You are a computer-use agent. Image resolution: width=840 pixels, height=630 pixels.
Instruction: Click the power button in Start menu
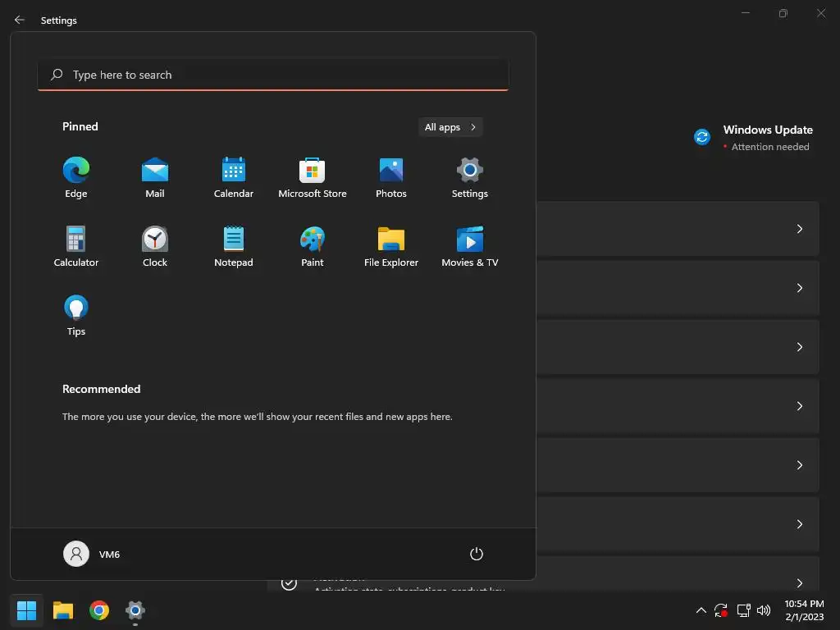(477, 554)
